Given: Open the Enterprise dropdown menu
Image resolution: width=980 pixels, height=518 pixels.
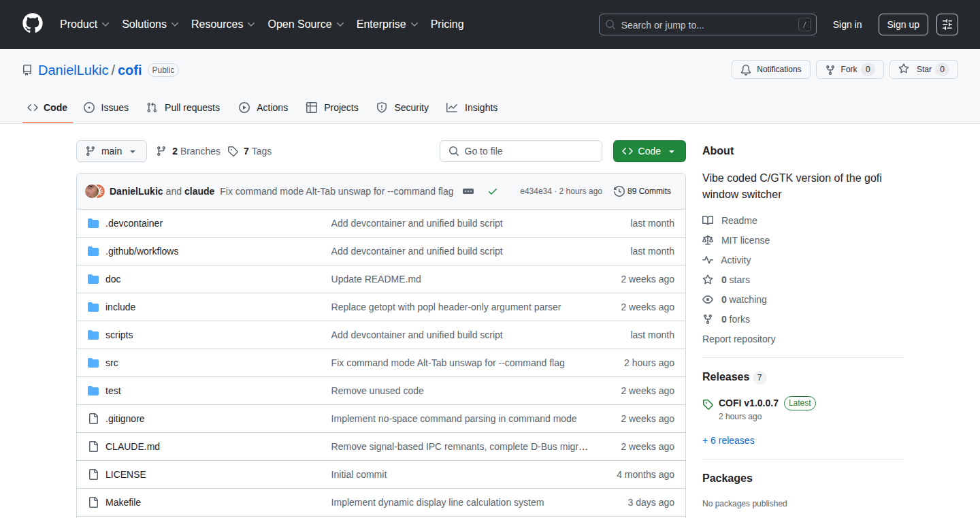Looking at the screenshot, I should (388, 24).
